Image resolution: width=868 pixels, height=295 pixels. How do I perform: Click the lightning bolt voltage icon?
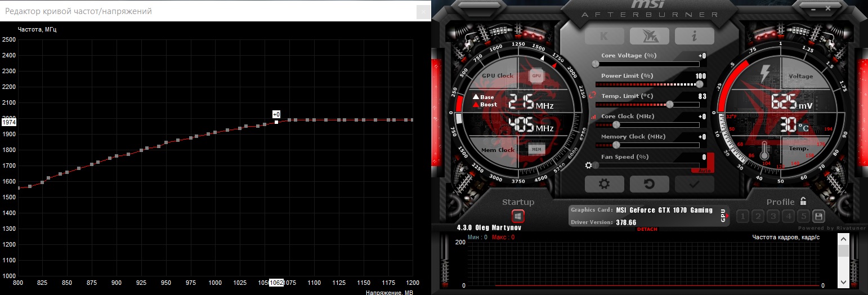click(x=765, y=73)
